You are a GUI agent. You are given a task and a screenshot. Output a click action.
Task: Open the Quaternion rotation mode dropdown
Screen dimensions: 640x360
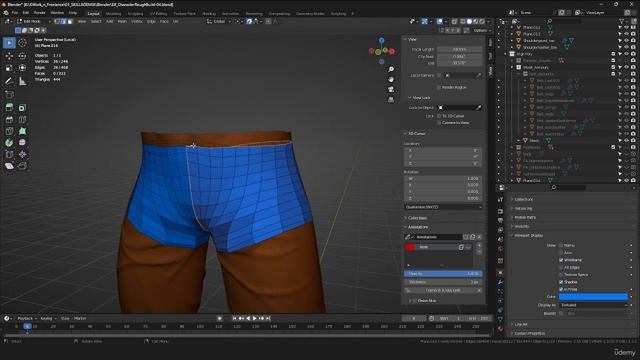click(x=443, y=207)
